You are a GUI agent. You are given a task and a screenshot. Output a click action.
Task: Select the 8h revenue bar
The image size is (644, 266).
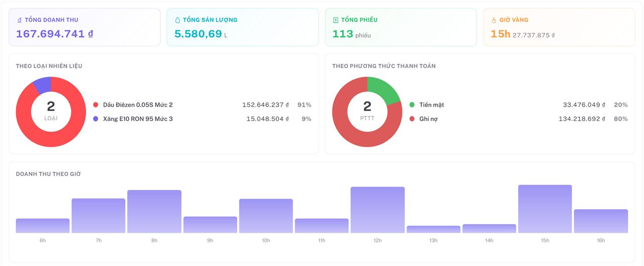[x=154, y=212]
